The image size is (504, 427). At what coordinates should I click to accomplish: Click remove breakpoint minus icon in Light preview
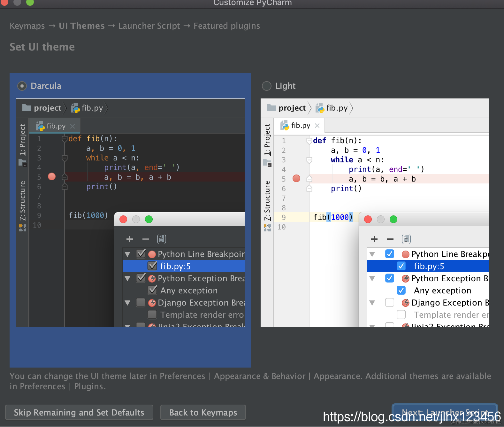coord(390,239)
